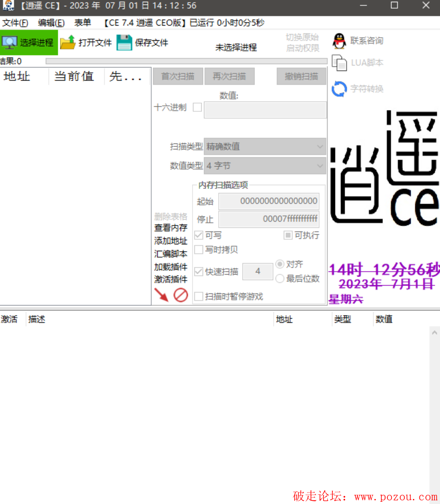The image size is (440, 504).
Task: Click the fast scan alignment value field
Action: [x=258, y=271]
